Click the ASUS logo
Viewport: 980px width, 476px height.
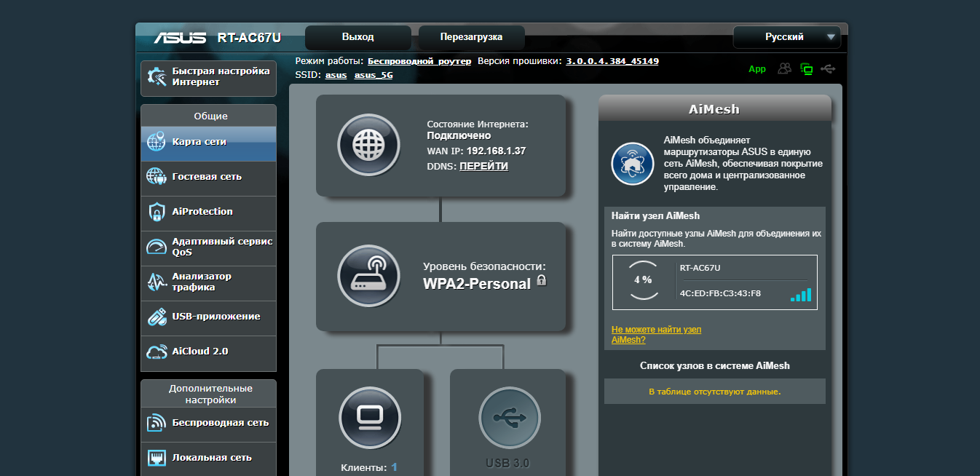[x=181, y=37]
